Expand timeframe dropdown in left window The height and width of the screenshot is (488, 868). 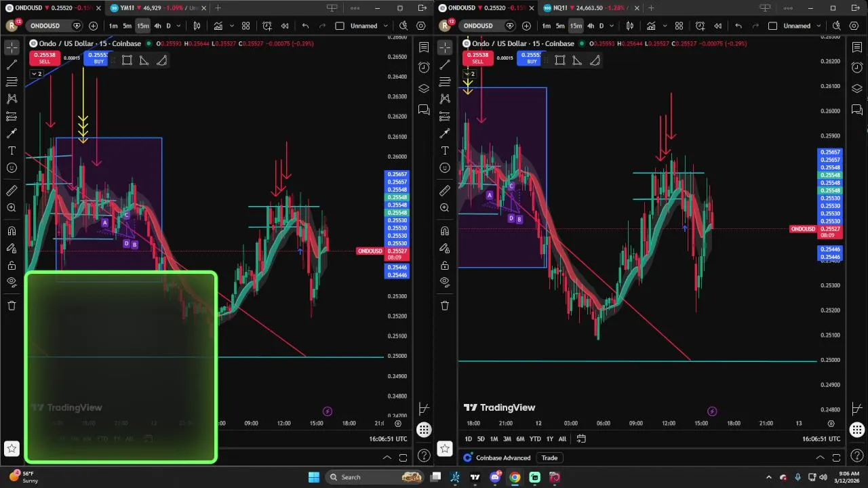(179, 26)
